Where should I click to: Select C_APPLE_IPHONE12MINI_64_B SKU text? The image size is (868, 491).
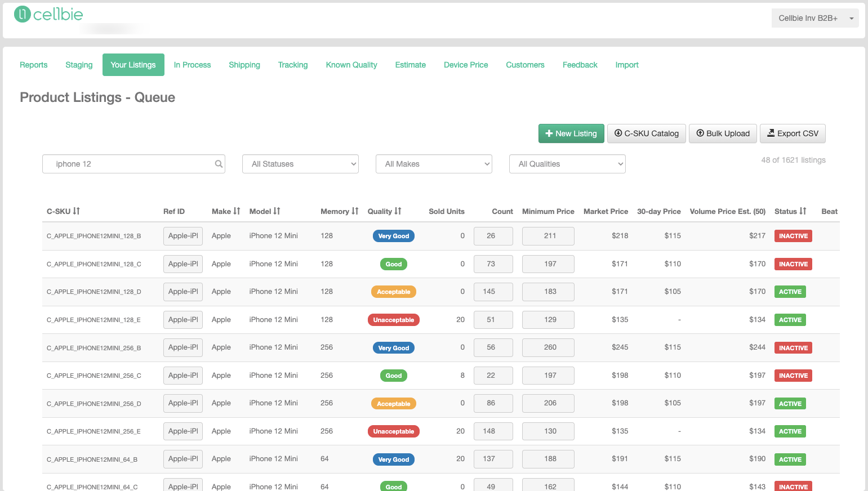pyautogui.click(x=92, y=459)
